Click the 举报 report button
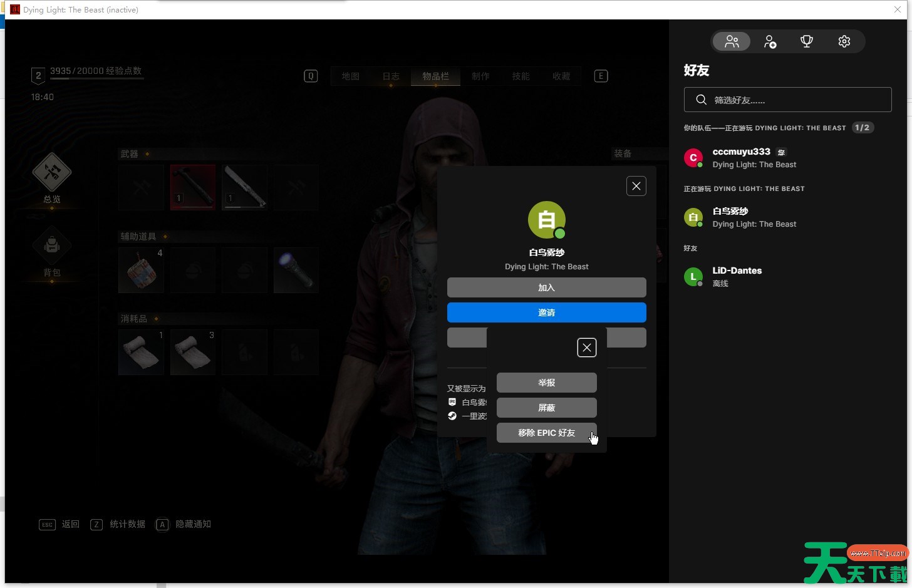Image resolution: width=912 pixels, height=588 pixels. [x=546, y=383]
